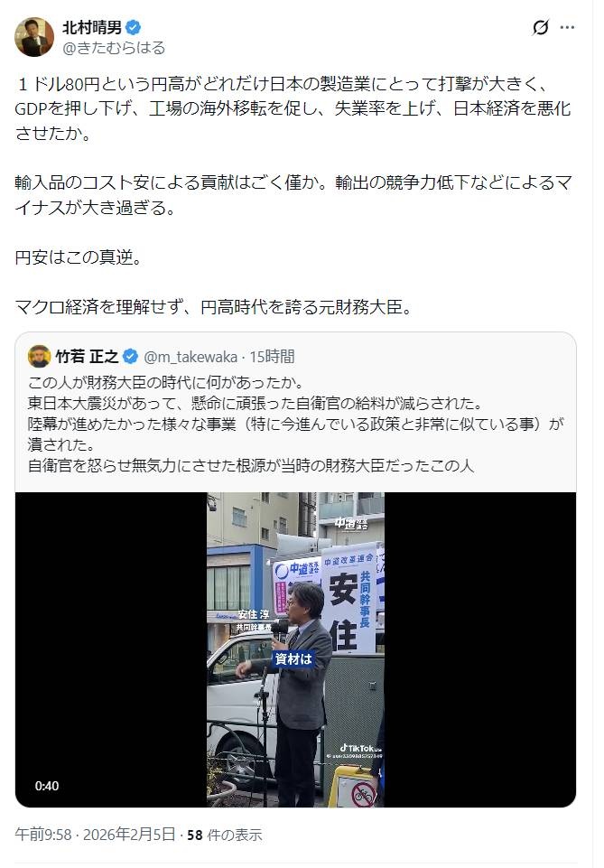Viewport: 604px width, 868px height.
Task: Click the 0:40 video duration label
Action: [x=47, y=786]
